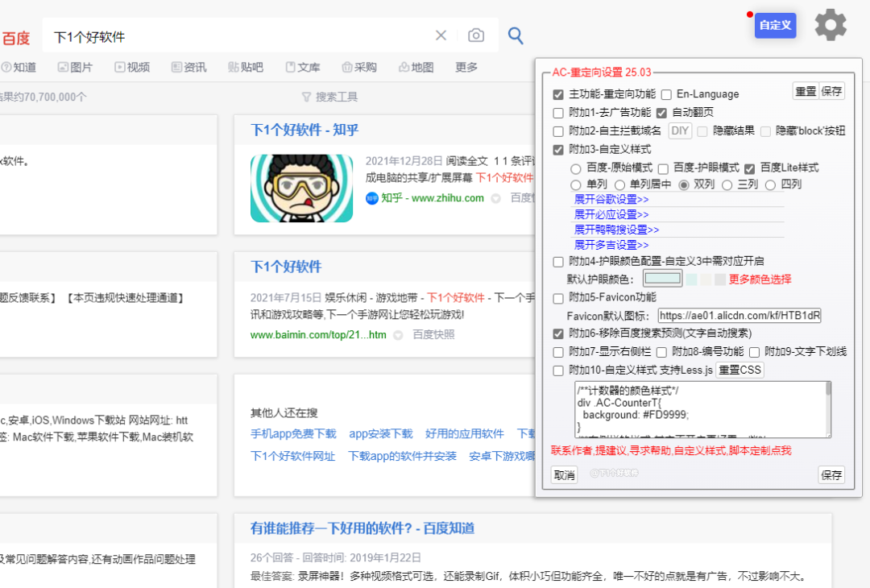Open the 地图 tab

coord(416,67)
